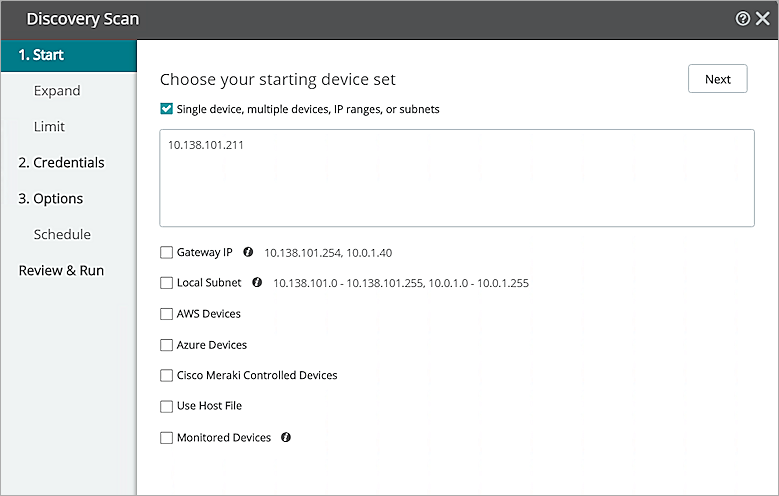Screen dimensions: 779x496
Task: Tick the Monitored Devices checkbox
Action: [166, 438]
